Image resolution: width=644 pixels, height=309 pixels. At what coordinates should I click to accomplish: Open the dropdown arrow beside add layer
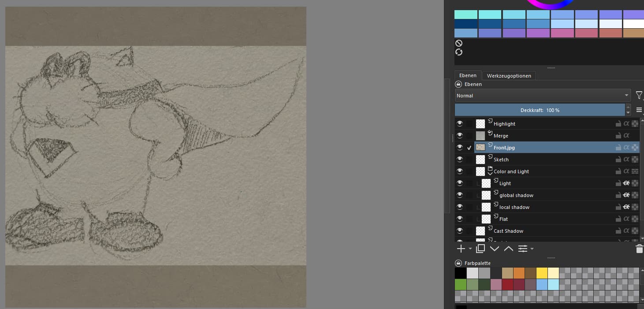[470, 249]
